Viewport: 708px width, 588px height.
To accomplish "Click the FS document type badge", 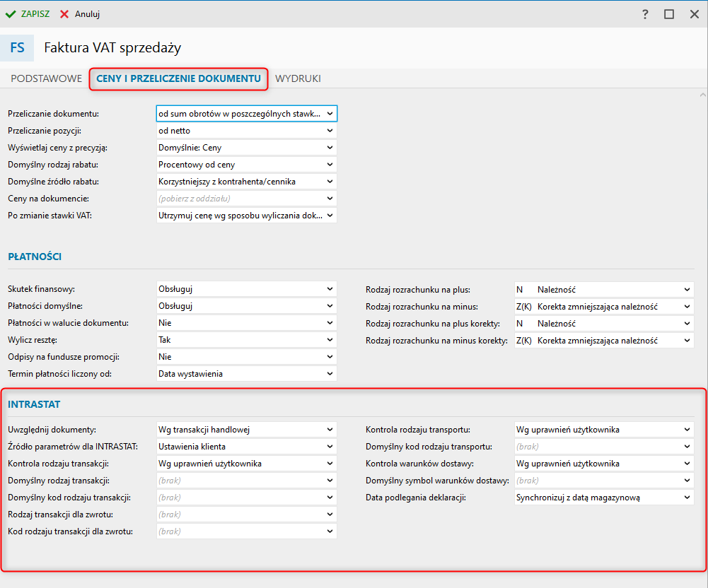I will [x=17, y=48].
